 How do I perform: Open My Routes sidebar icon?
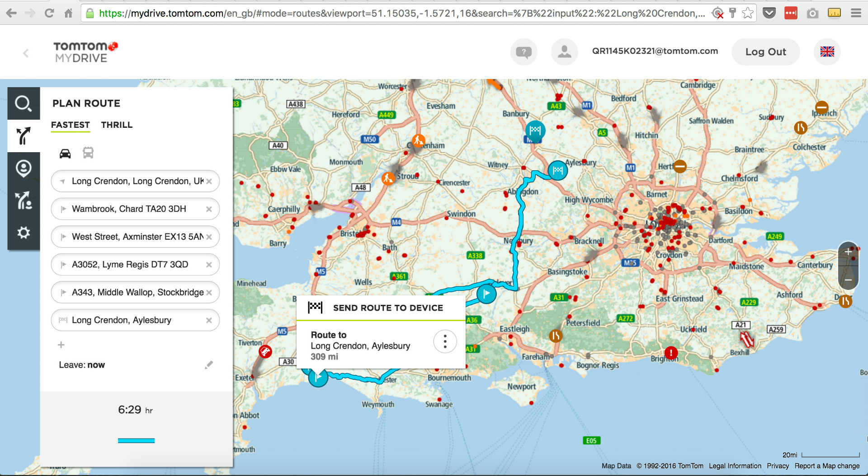tap(24, 201)
